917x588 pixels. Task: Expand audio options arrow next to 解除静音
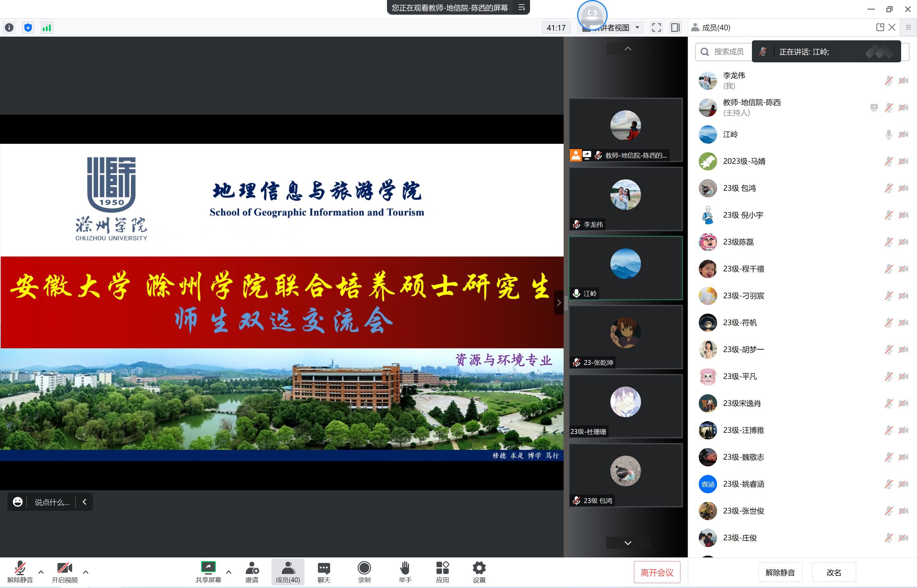click(x=41, y=572)
